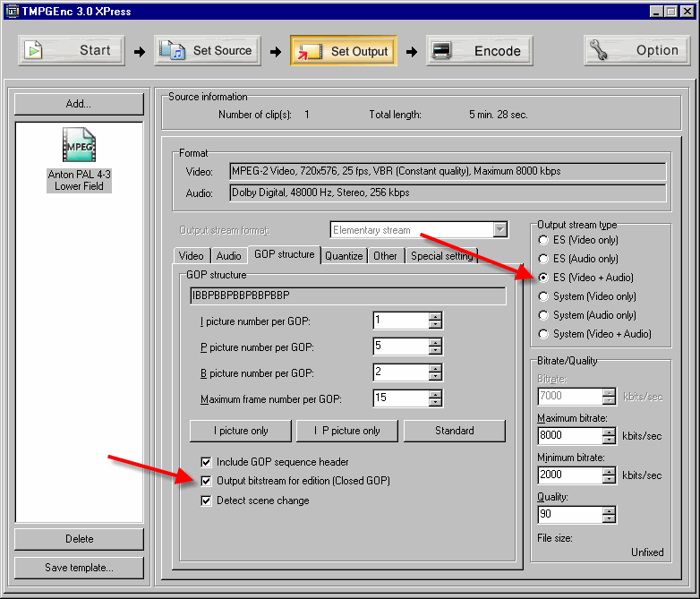
Task: Click the Standard GOP button
Action: (455, 431)
